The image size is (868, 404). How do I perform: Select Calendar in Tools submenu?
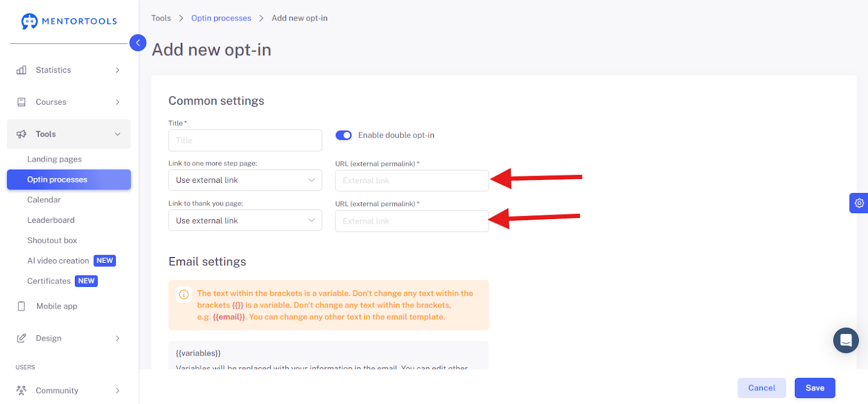tap(44, 200)
